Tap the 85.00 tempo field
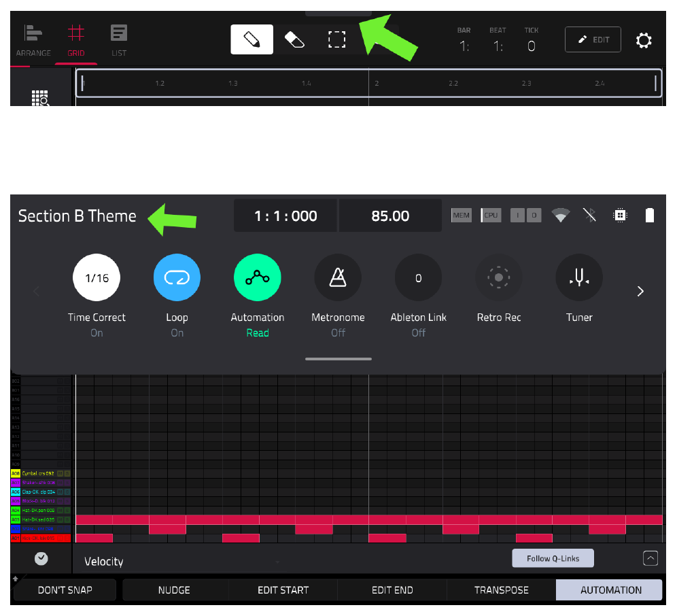The height and width of the screenshot is (616, 677). 390,216
